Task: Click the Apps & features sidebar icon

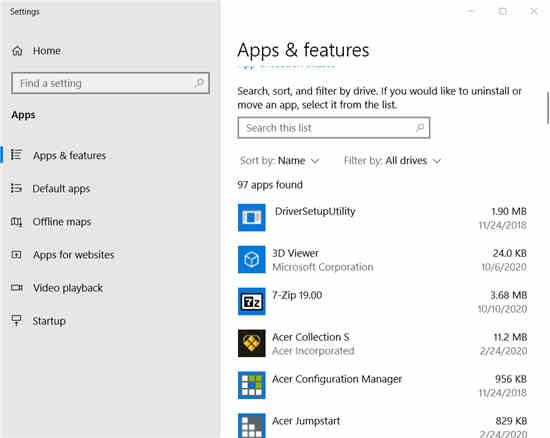Action: (x=16, y=155)
